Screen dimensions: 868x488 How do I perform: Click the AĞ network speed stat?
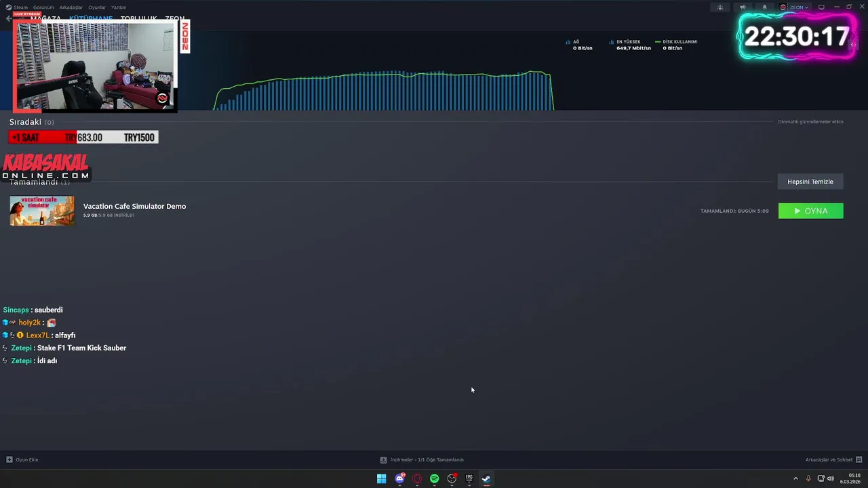[x=579, y=45]
